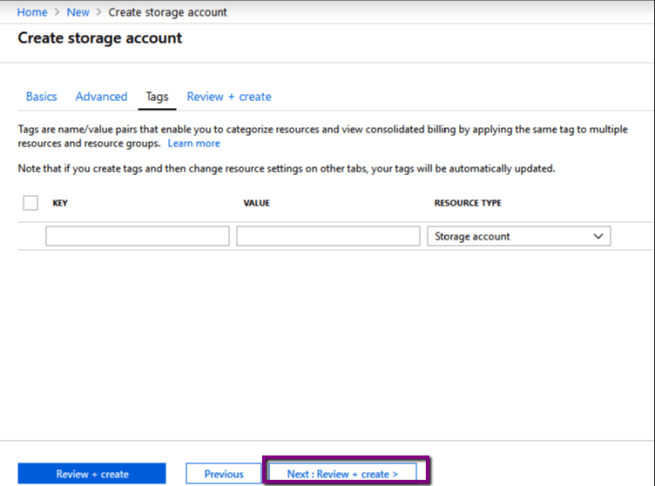Image resolution: width=655 pixels, height=486 pixels.
Task: Click the Create storage account page title
Action: [100, 38]
